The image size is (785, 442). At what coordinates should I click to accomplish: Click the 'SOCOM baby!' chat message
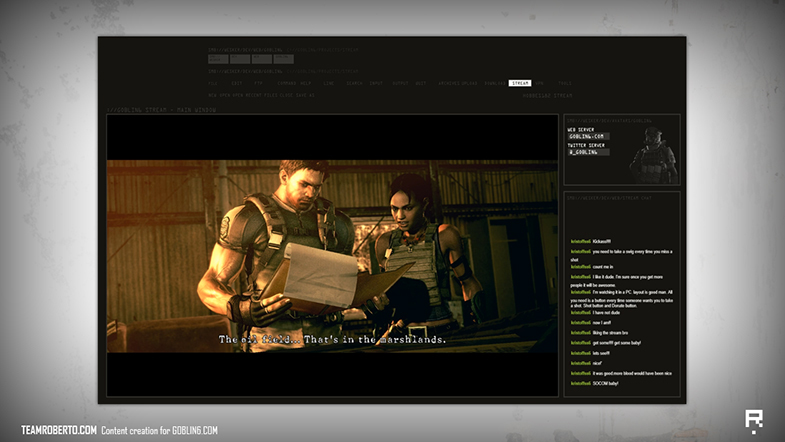tap(605, 383)
